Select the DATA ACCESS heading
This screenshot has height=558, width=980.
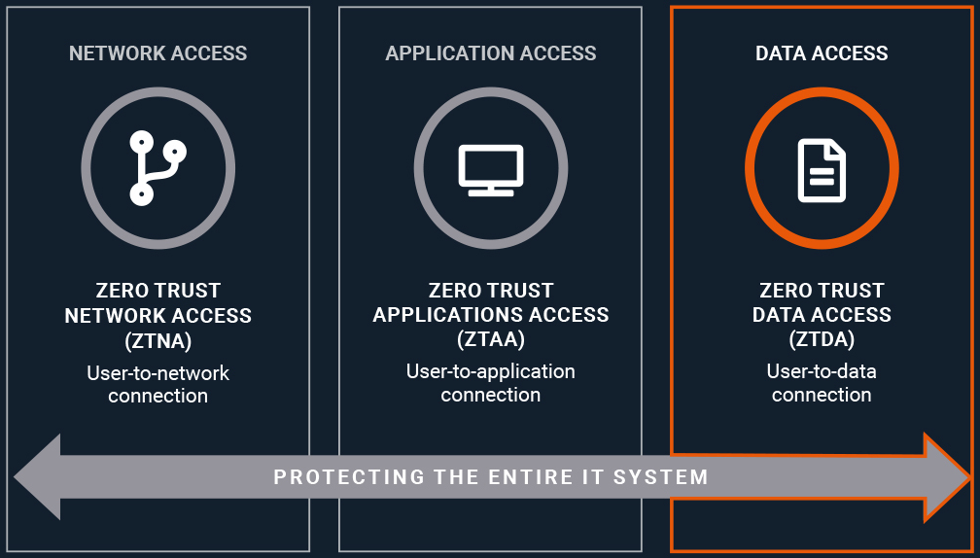(x=822, y=53)
